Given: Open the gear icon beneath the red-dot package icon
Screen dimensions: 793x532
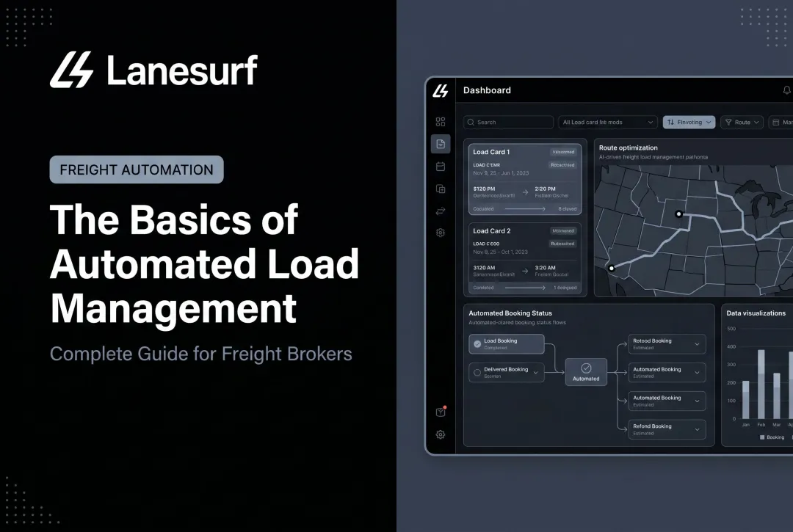Looking at the screenshot, I should coord(441,434).
